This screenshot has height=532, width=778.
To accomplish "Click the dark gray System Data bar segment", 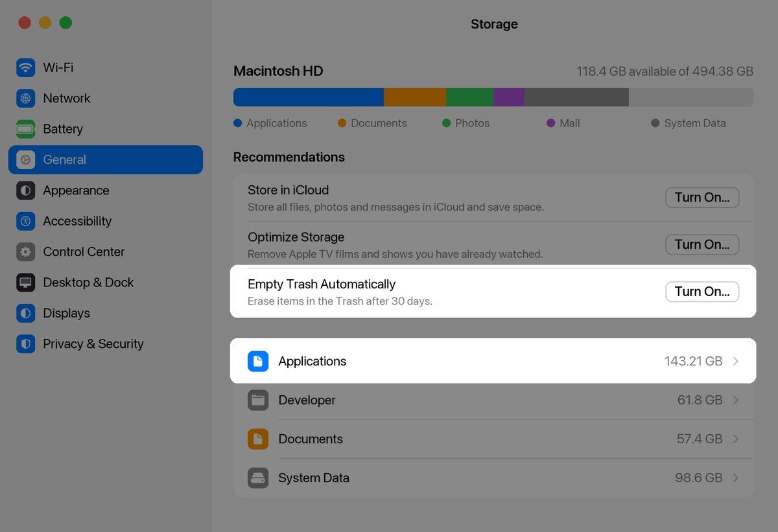I will pyautogui.click(x=576, y=97).
